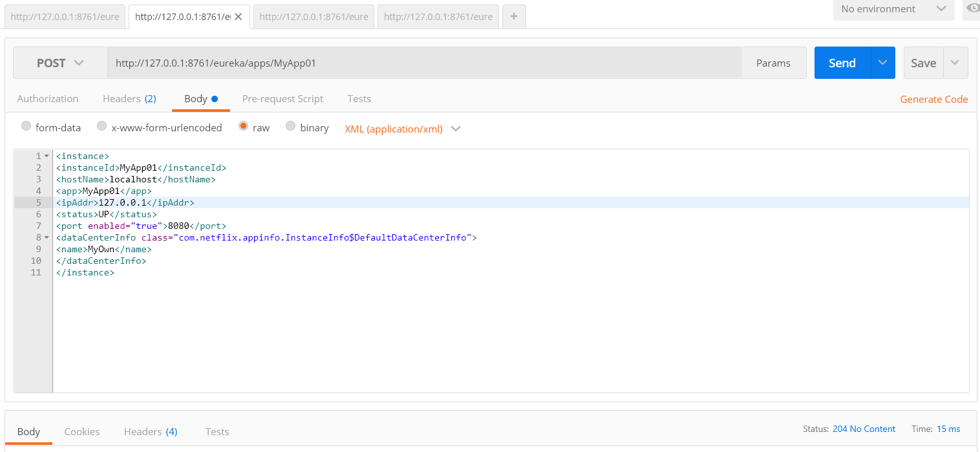The height and width of the screenshot is (452, 980).
Task: Select the form-data radio option
Action: coord(26,126)
